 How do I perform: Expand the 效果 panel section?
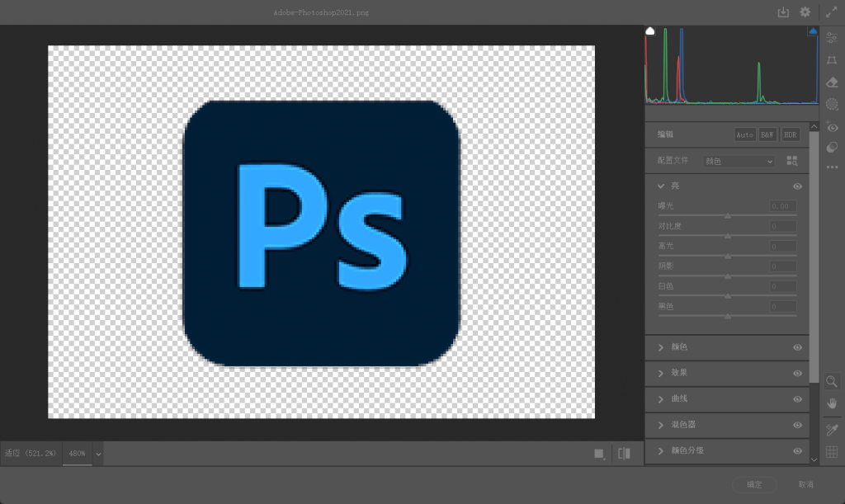click(x=661, y=373)
